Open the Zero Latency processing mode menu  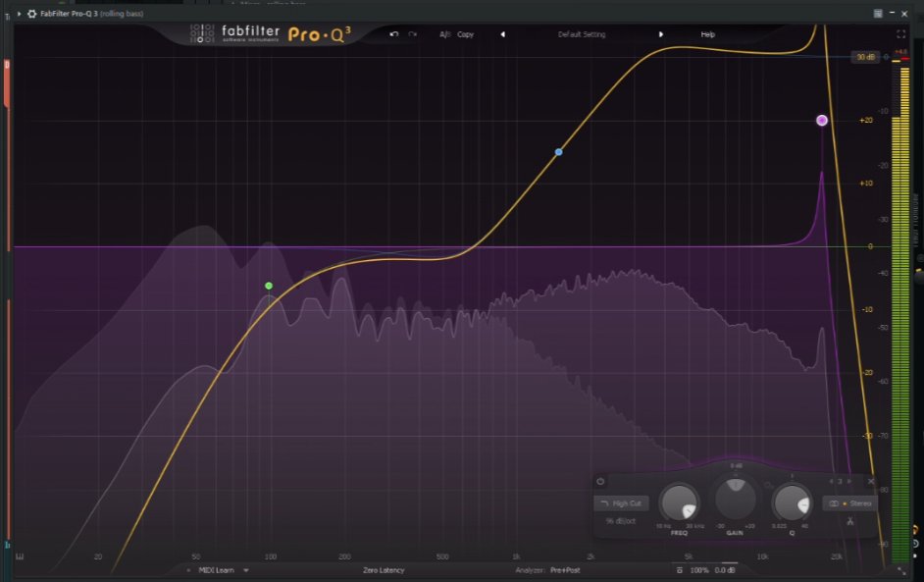click(x=384, y=570)
